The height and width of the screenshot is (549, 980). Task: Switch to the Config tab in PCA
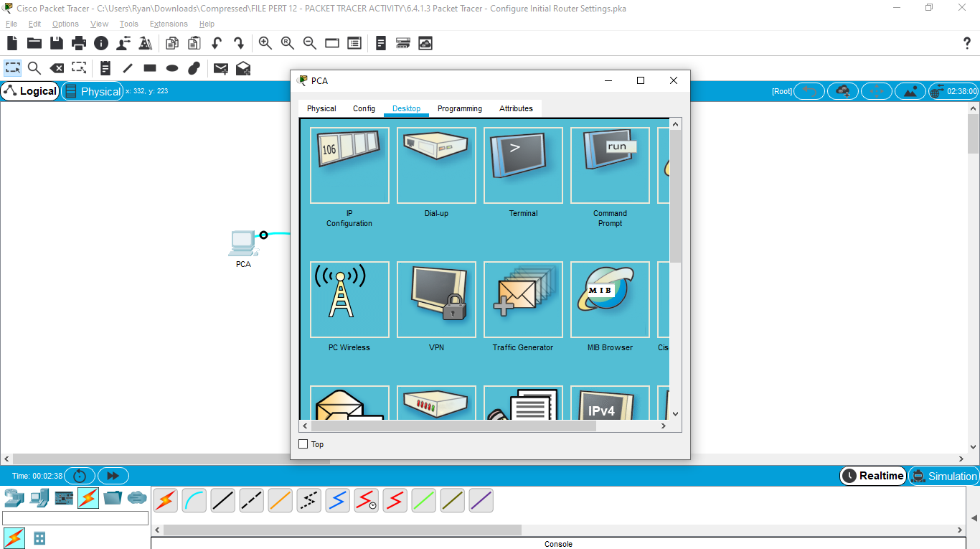(x=364, y=108)
